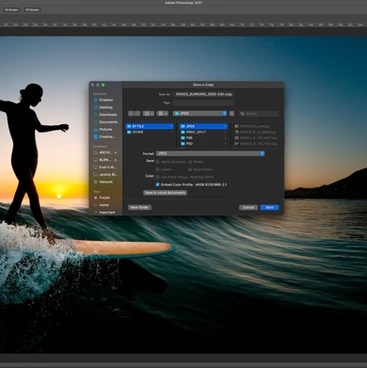Select the ARCHI... drive under Locations

(103, 153)
